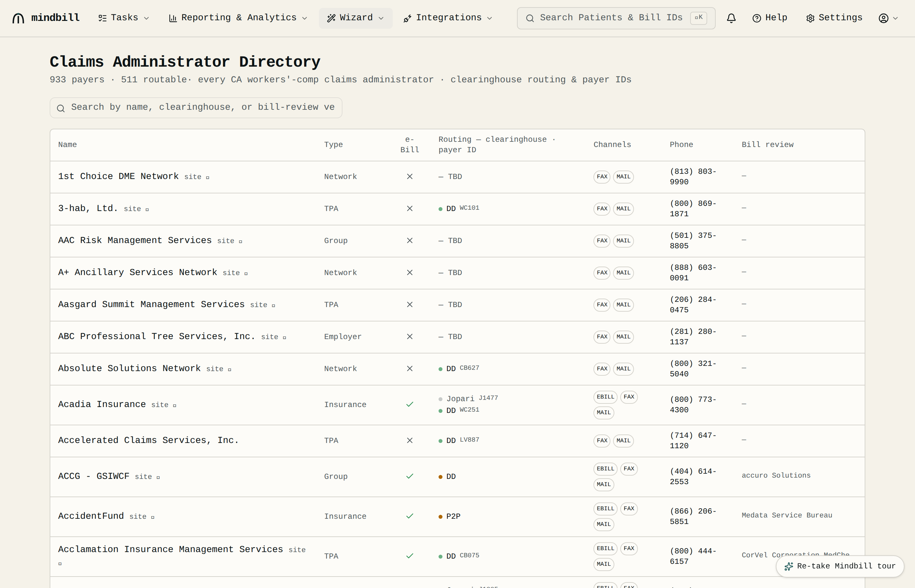Click phone (800) 773-4300
The width and height of the screenshot is (915, 588).
(693, 405)
